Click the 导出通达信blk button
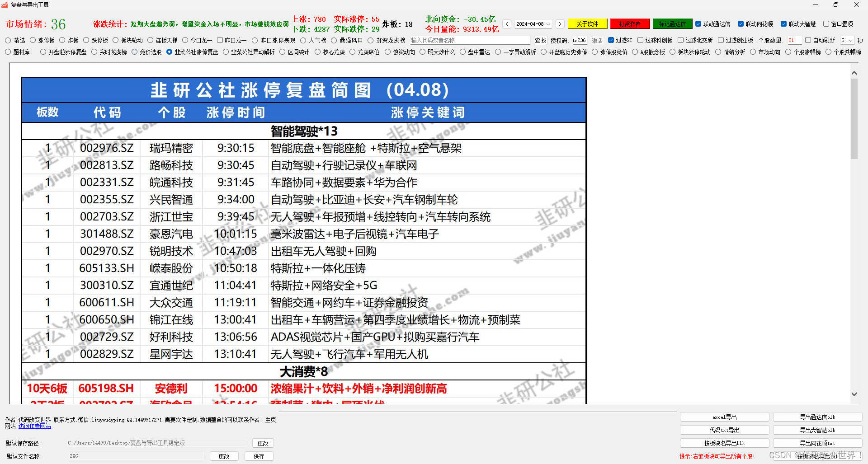The height and width of the screenshot is (464, 868). 817,417
